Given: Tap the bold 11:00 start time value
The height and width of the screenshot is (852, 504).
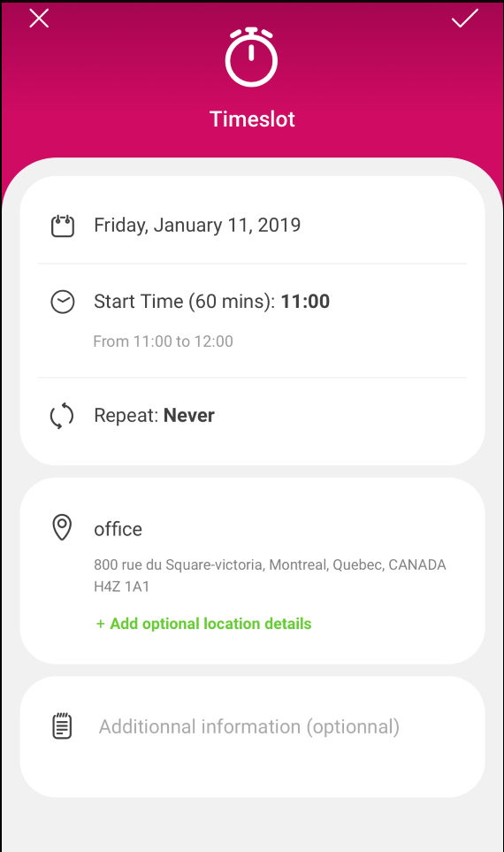Looking at the screenshot, I should 305,302.
